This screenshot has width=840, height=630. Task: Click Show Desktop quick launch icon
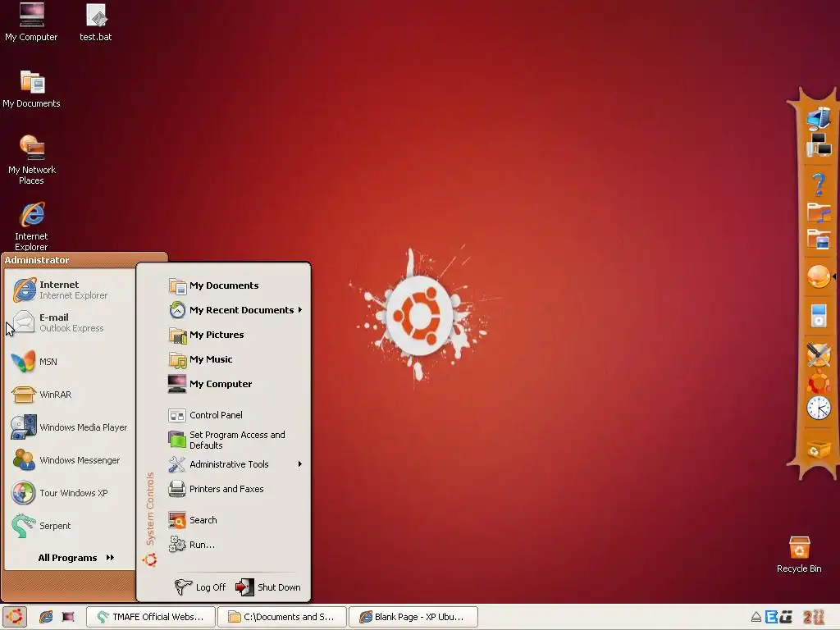[x=68, y=617]
